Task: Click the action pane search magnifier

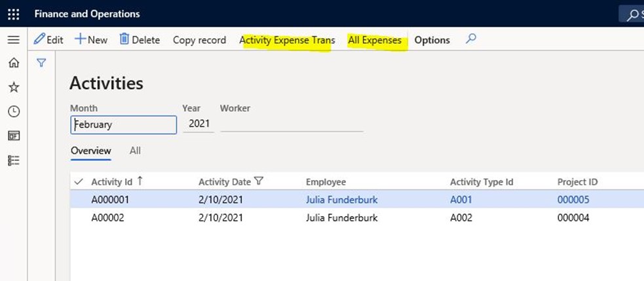Action: coord(470,39)
